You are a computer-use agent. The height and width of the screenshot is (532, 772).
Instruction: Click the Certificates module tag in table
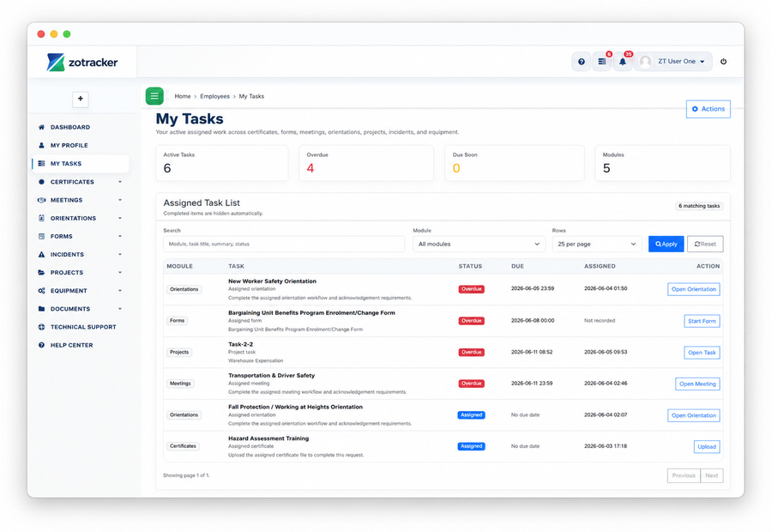(184, 446)
